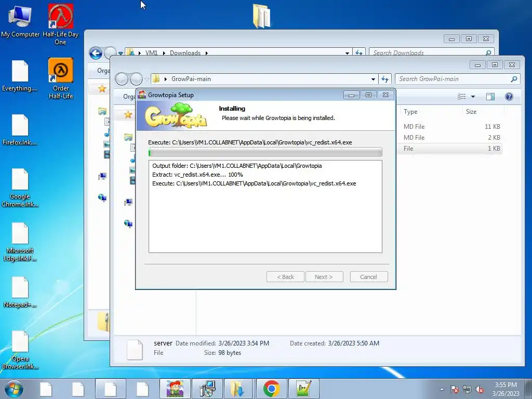Select the Everything desktop file
Screen dimensions: 532x399
point(20,76)
